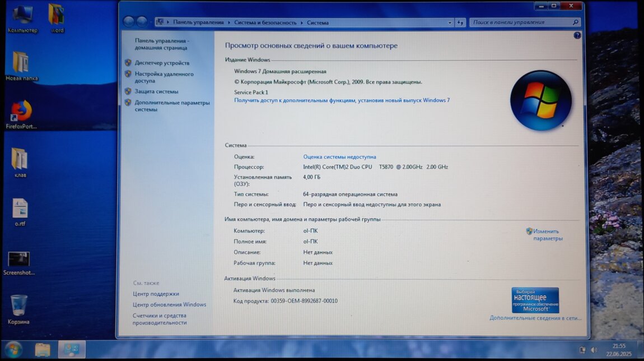Screen dimensions: 644x361
Task: Select 'Панель управления' in the breadcrumb path
Action: 198,22
